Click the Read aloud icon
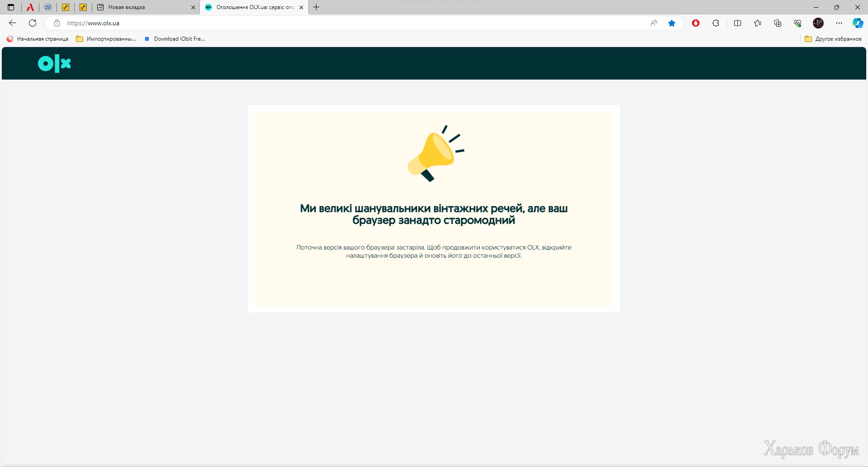Viewport: 868px width, 467px height. [654, 23]
